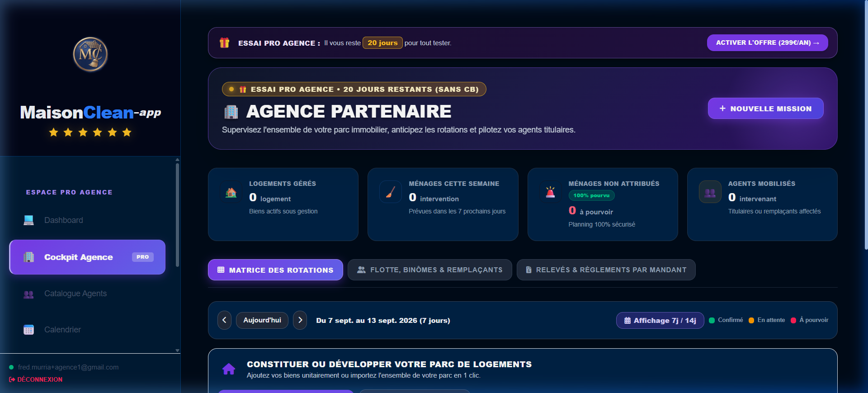This screenshot has height=393, width=868.
Task: Click the house icon on the Logements gérés card
Action: click(231, 193)
